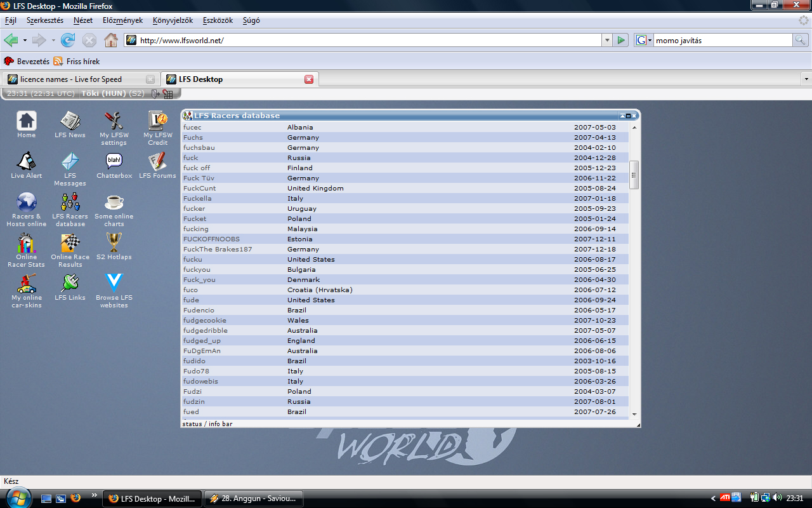The width and height of the screenshot is (812, 508).
Task: Open Online Racer Stats icon
Action: [x=26, y=250]
